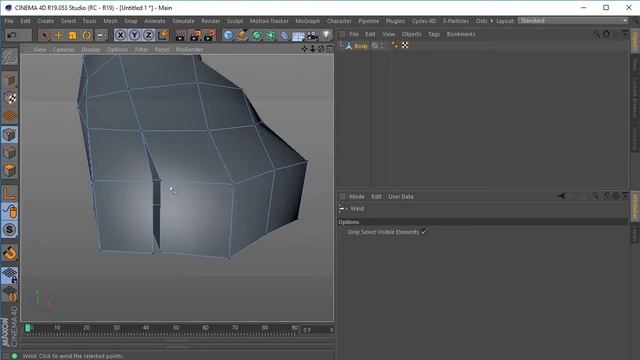Screen dimensions: 640x360
Task: Toggle the viewport maximize icon
Action: tap(330, 49)
